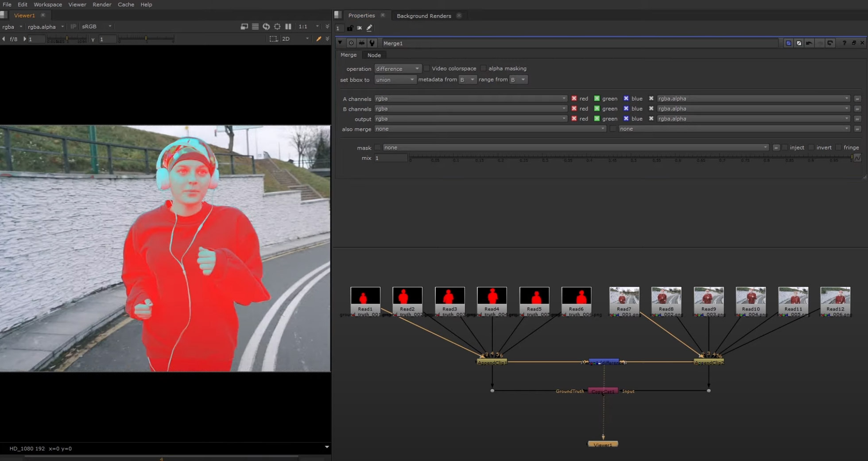Screen dimensions: 868x461
Task: Select the Read7 node thumbnail in the node graph
Action: 624,298
